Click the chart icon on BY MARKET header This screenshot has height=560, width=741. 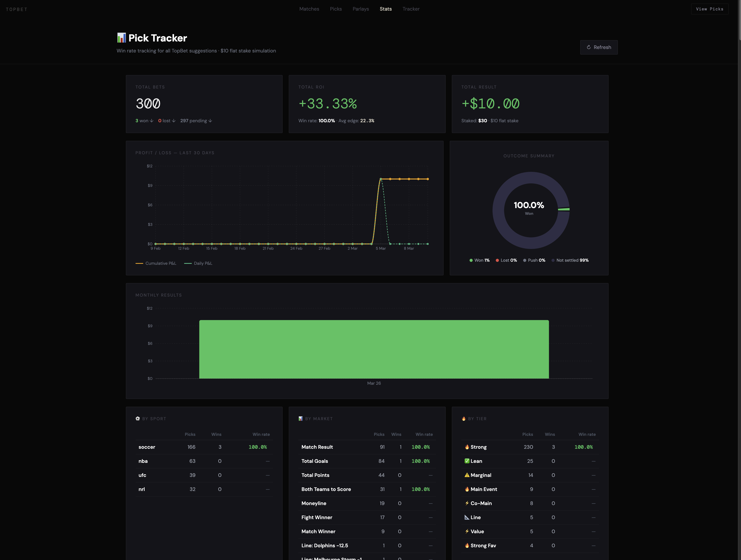(301, 419)
